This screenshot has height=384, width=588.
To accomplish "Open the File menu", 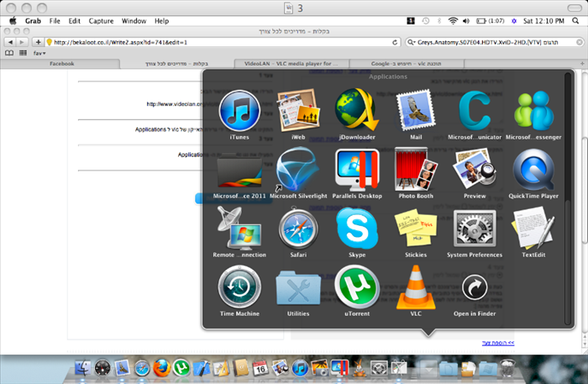I will [55, 21].
